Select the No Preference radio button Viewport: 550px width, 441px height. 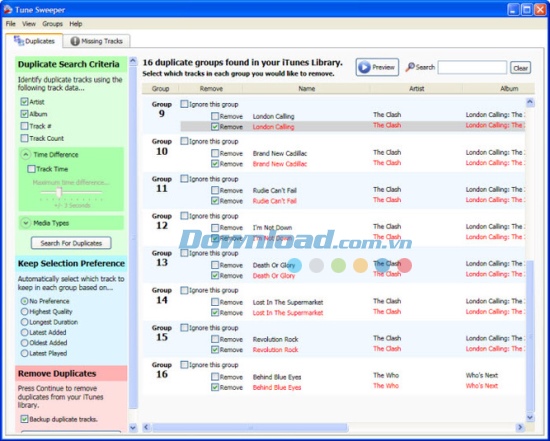click(x=24, y=301)
